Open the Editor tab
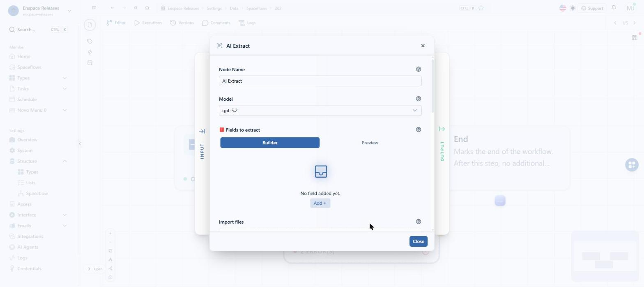The width and height of the screenshot is (644, 287). point(116,23)
